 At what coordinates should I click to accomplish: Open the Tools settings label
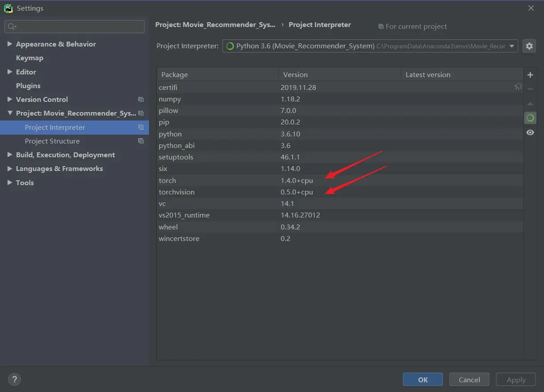pos(25,182)
